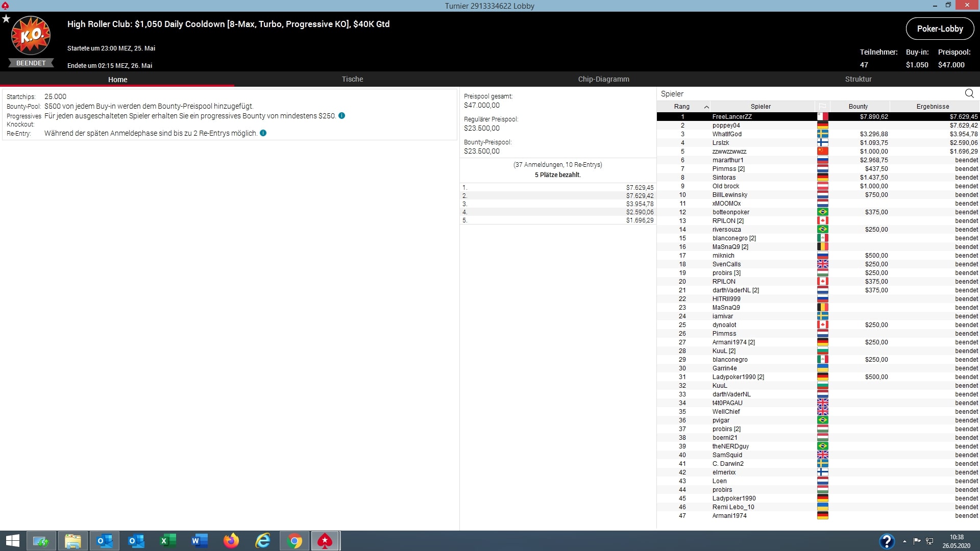
Task: Click the flag column header icon
Action: tap(822, 107)
